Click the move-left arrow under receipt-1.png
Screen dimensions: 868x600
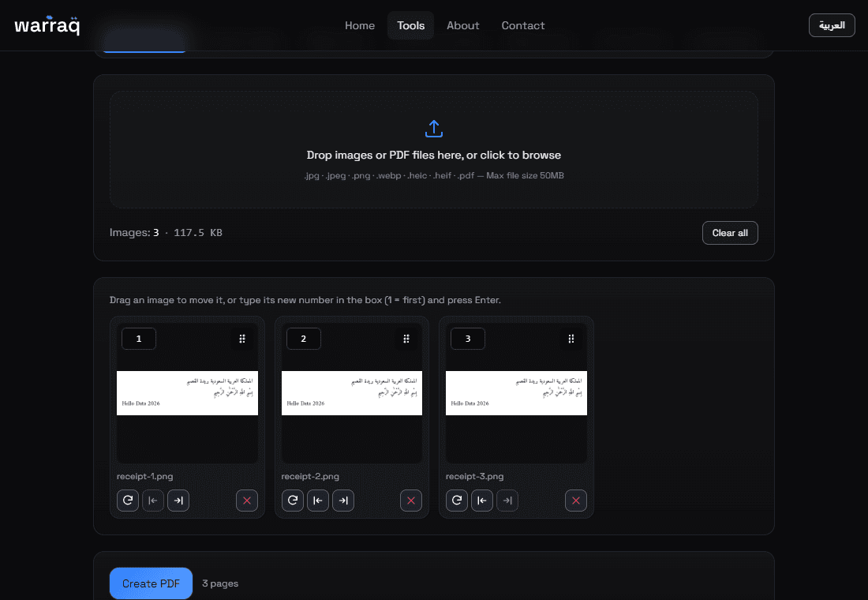click(153, 501)
